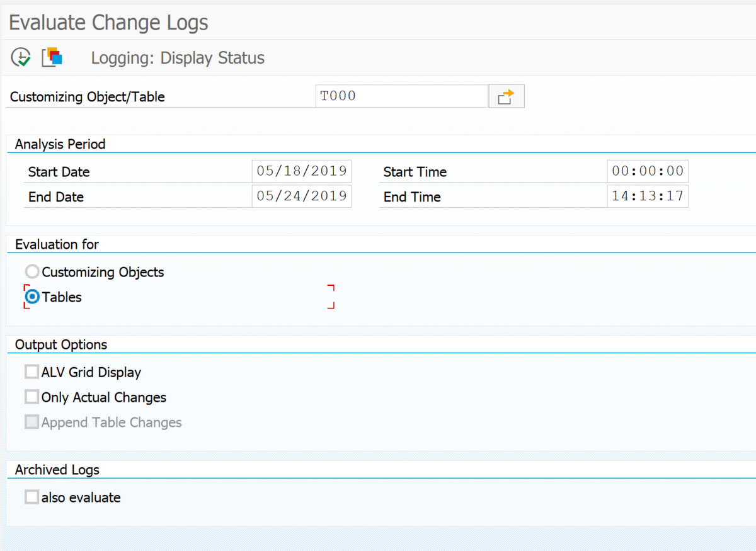Click the Customizing Object/Table input field
756x551 pixels.
pos(401,96)
